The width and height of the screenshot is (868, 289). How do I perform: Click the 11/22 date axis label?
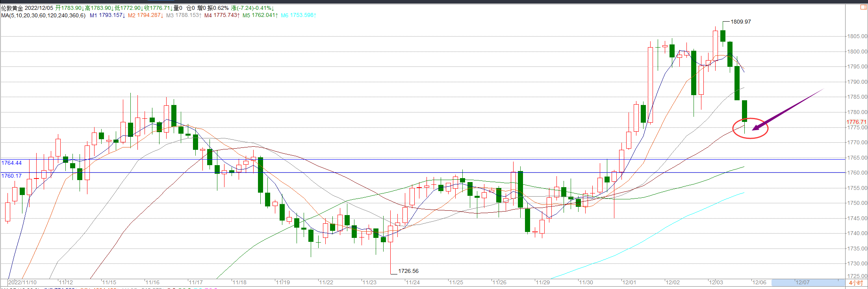(326, 282)
